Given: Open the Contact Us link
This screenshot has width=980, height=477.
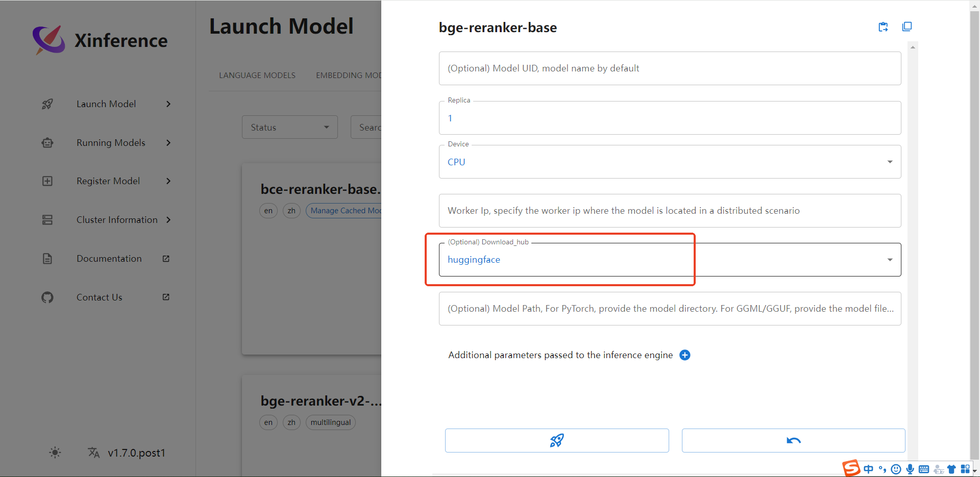Looking at the screenshot, I should pyautogui.click(x=100, y=297).
